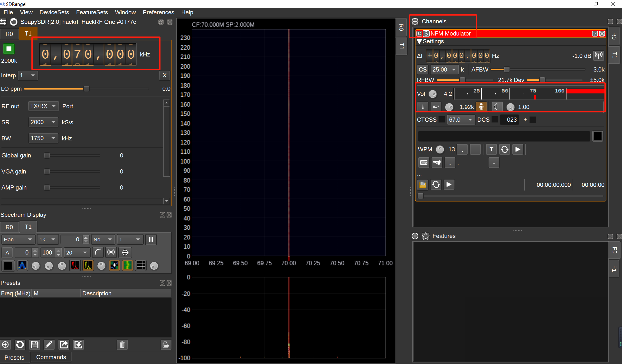Click the play button in NFM Modulator audio

(449, 185)
